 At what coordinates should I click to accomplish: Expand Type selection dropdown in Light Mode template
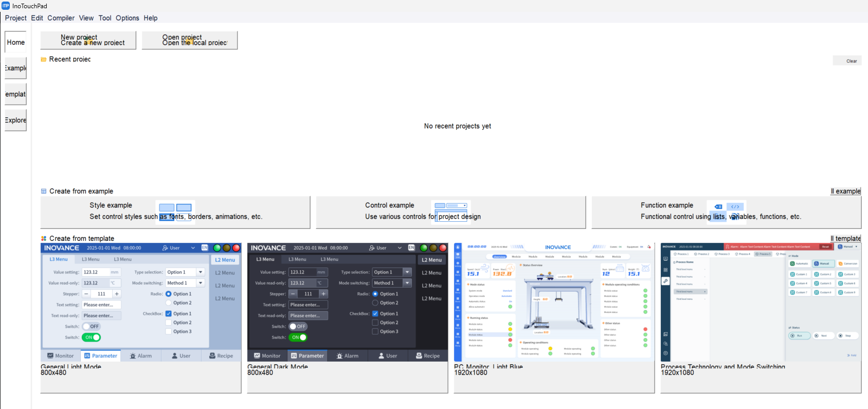click(x=201, y=272)
